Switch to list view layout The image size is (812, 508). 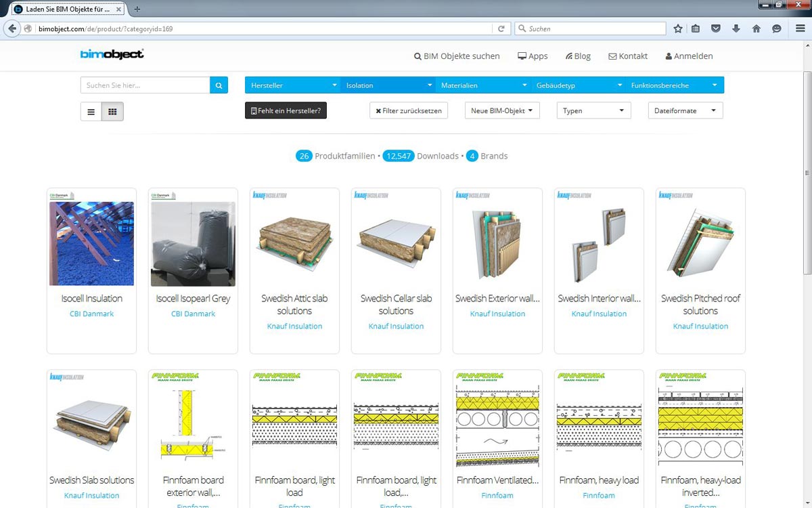pos(91,112)
